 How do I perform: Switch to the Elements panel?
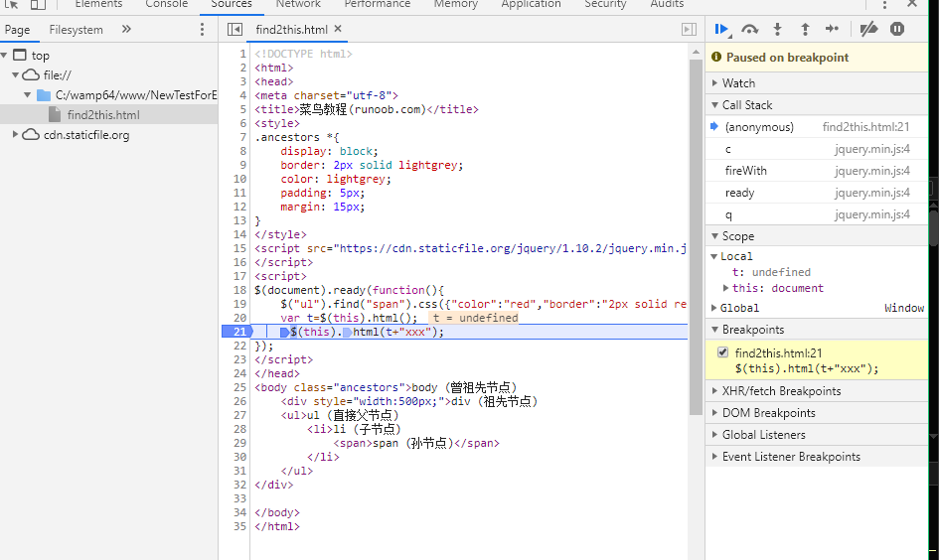pos(98,4)
